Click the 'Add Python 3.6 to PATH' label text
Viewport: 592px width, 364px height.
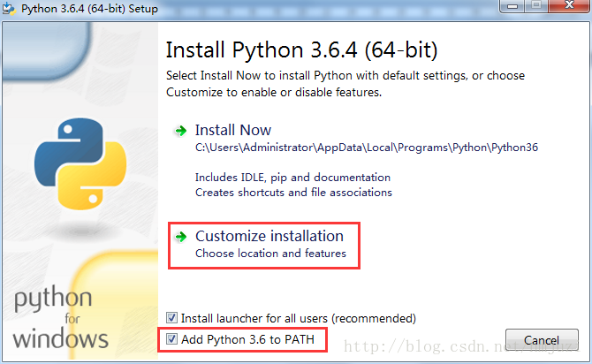pos(247,339)
